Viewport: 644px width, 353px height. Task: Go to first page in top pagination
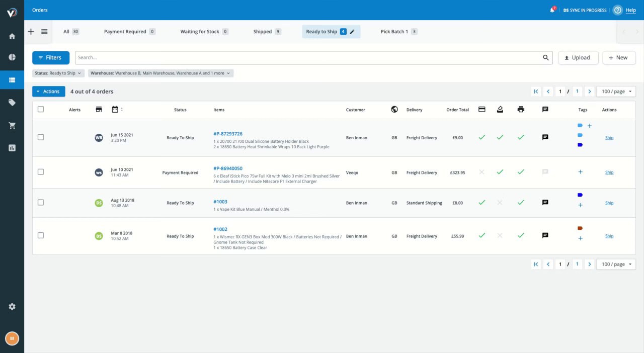click(x=536, y=92)
